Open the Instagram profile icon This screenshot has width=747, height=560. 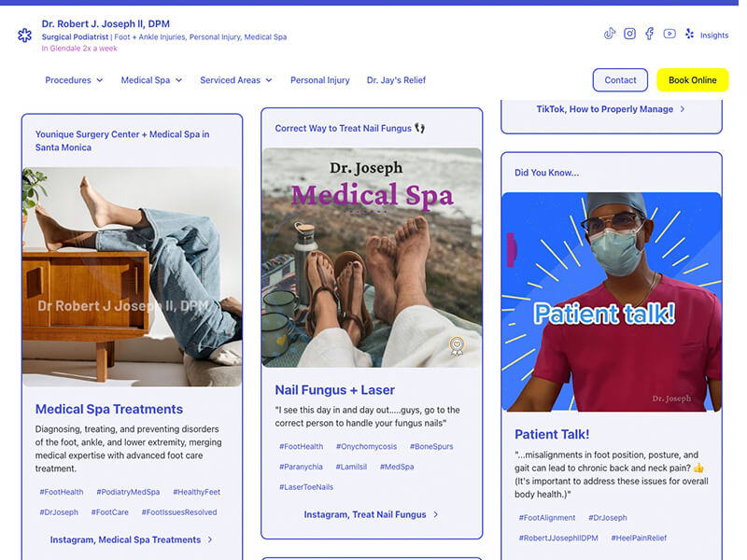tap(629, 34)
